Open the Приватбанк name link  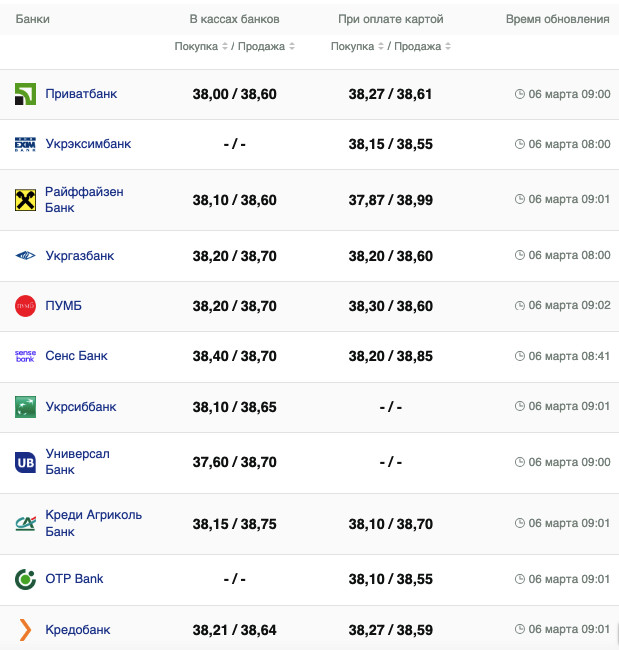click(81, 94)
